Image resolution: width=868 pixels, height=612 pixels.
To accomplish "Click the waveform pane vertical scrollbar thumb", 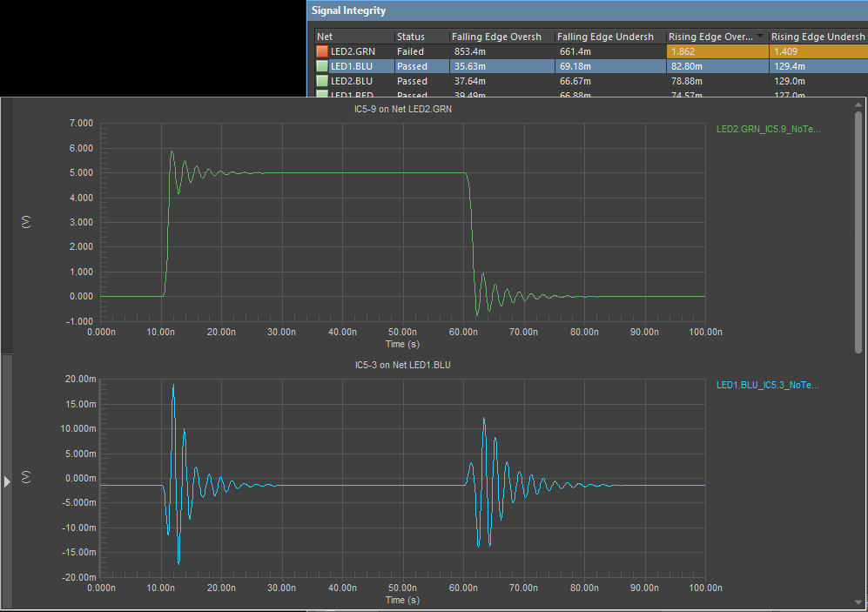I will coord(859,231).
